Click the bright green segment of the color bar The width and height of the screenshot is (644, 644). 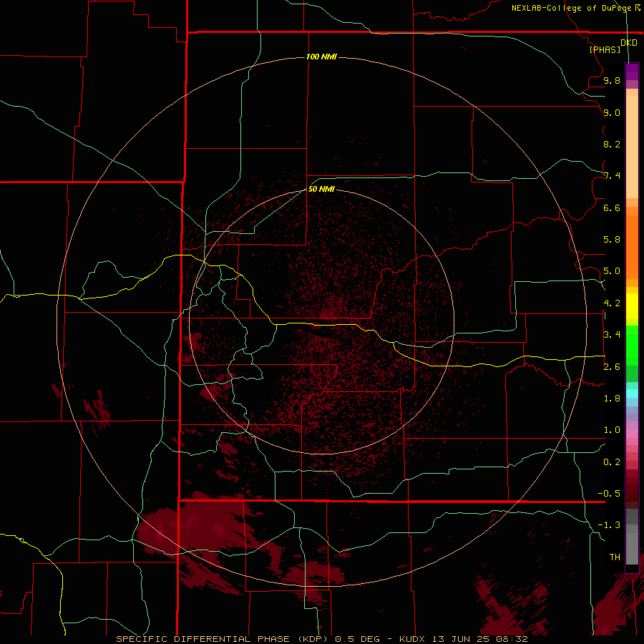(x=632, y=345)
